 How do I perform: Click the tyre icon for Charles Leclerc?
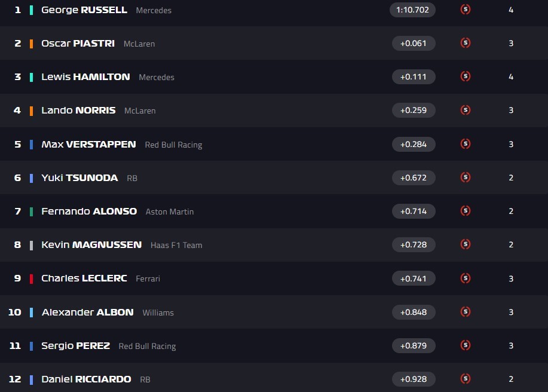(x=465, y=278)
